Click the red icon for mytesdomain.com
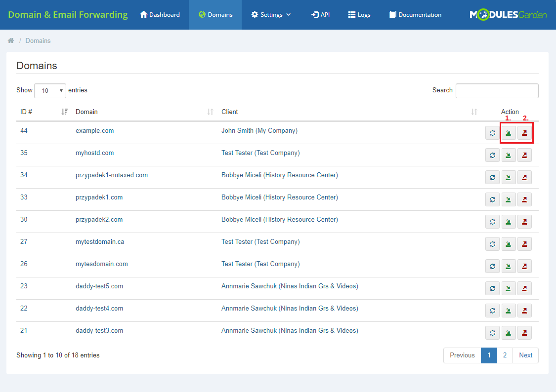The height and width of the screenshot is (392, 556). click(524, 266)
